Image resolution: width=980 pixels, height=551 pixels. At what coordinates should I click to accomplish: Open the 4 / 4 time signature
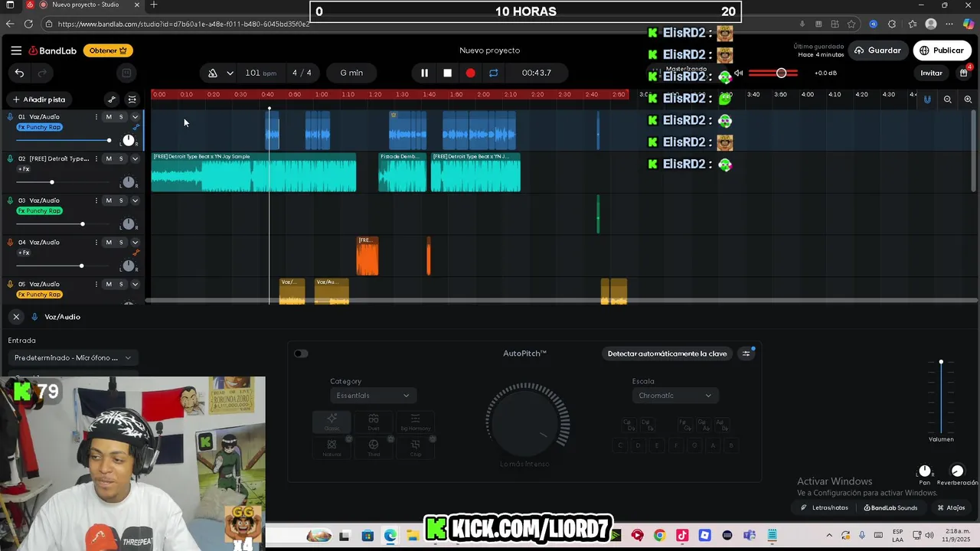point(302,73)
